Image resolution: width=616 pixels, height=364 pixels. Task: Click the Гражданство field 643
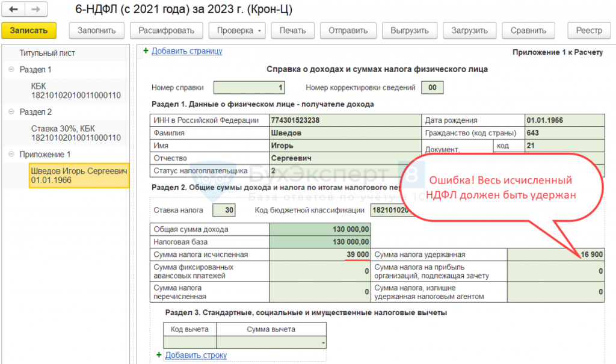pos(564,133)
